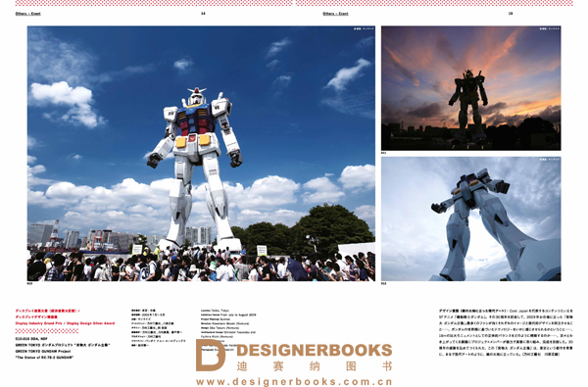Click the red Japanese award title text
The width and height of the screenshot is (588, 387).
(x=48, y=314)
